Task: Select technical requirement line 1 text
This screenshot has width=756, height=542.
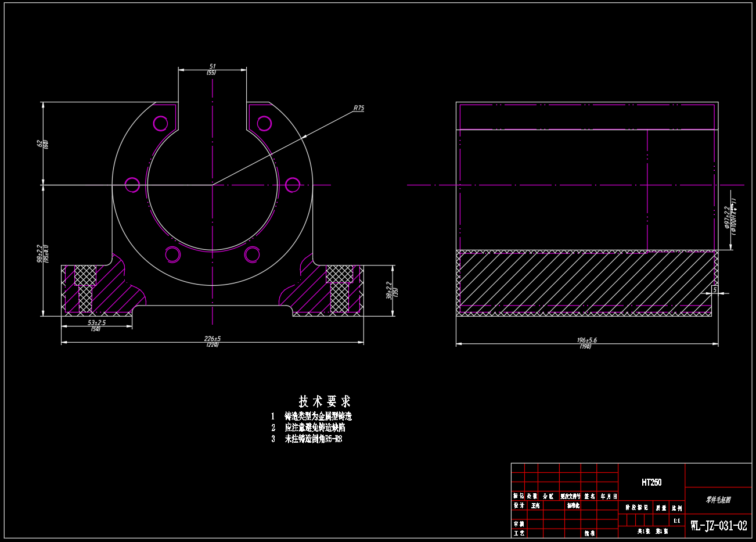Action: [x=318, y=417]
